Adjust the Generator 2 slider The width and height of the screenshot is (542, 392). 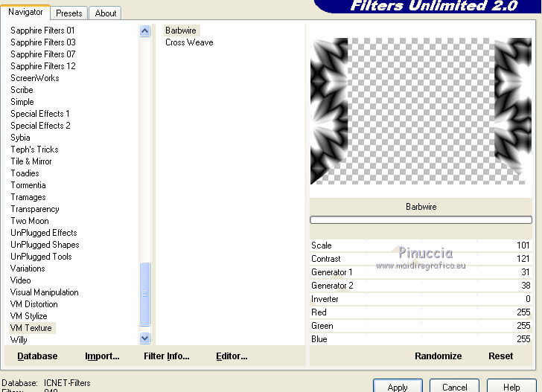pos(421,286)
